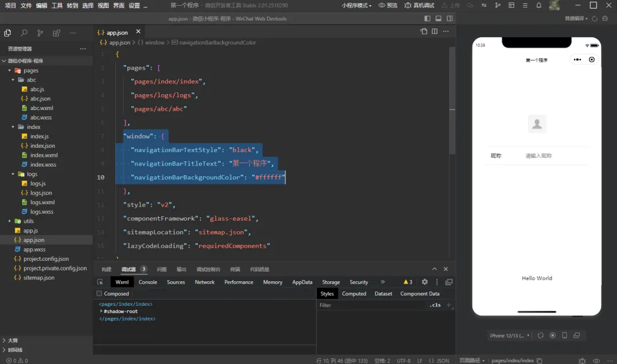This screenshot has height=364, width=617.
Task: Open the File menu (文件)
Action: tap(26, 6)
